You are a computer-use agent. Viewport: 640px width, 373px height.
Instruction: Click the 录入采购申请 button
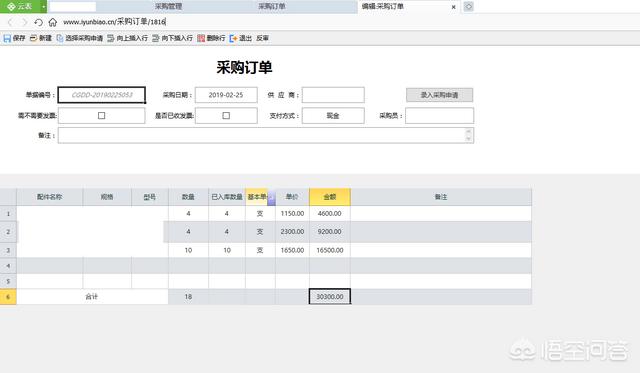pyautogui.click(x=440, y=95)
